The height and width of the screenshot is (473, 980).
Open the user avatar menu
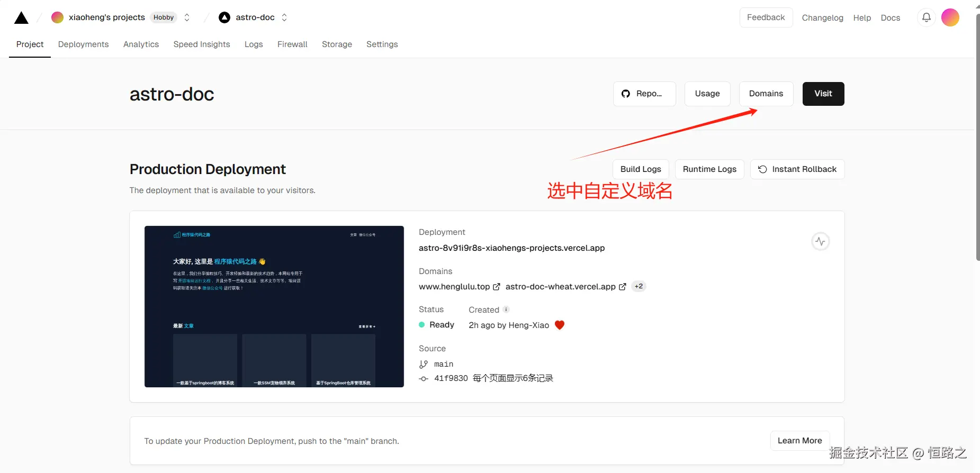point(950,17)
